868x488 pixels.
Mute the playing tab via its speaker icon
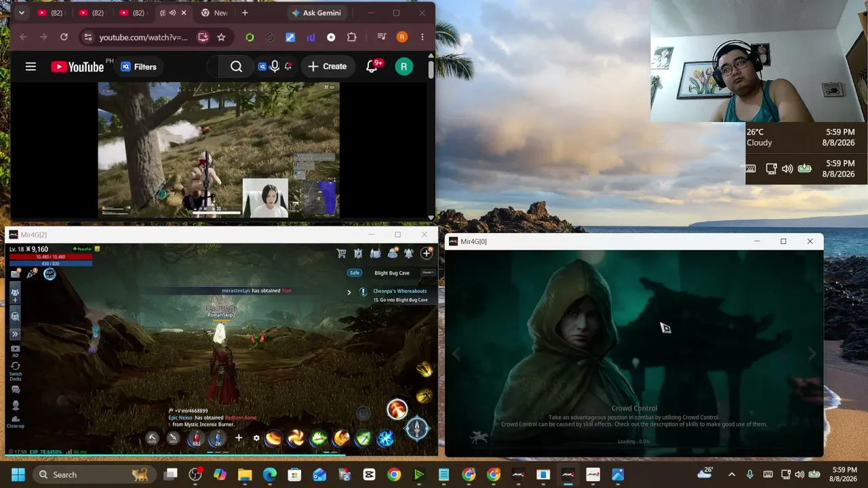[172, 13]
